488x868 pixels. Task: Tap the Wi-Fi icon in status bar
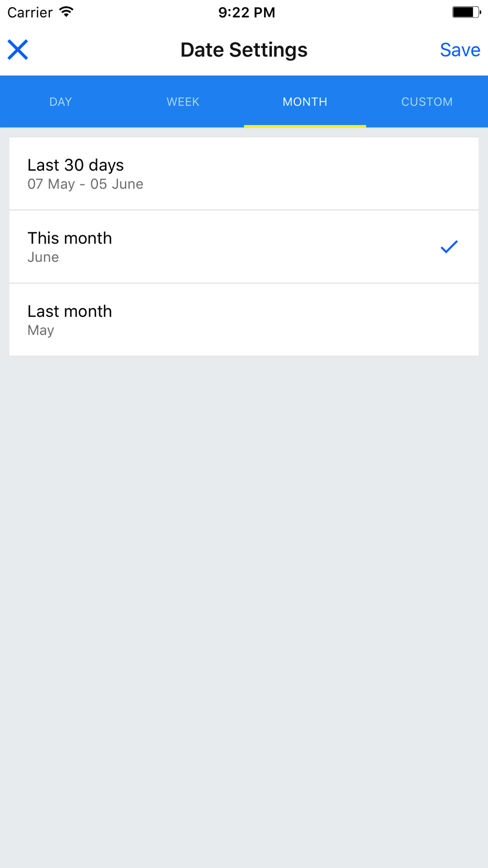(x=66, y=12)
